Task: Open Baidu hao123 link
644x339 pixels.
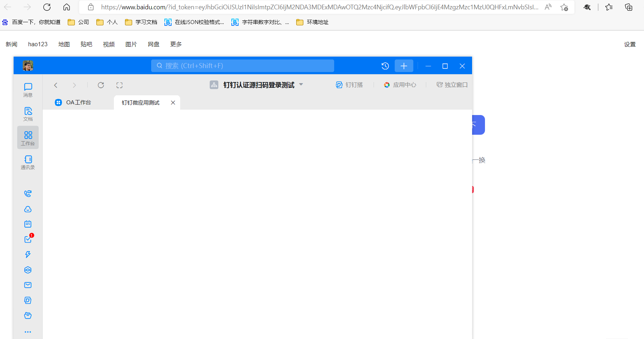Action: (x=38, y=44)
